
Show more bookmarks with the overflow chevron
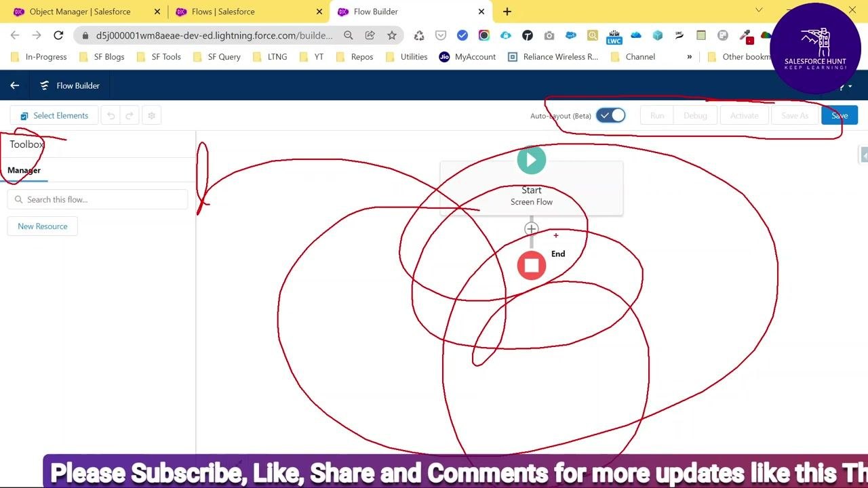(690, 57)
